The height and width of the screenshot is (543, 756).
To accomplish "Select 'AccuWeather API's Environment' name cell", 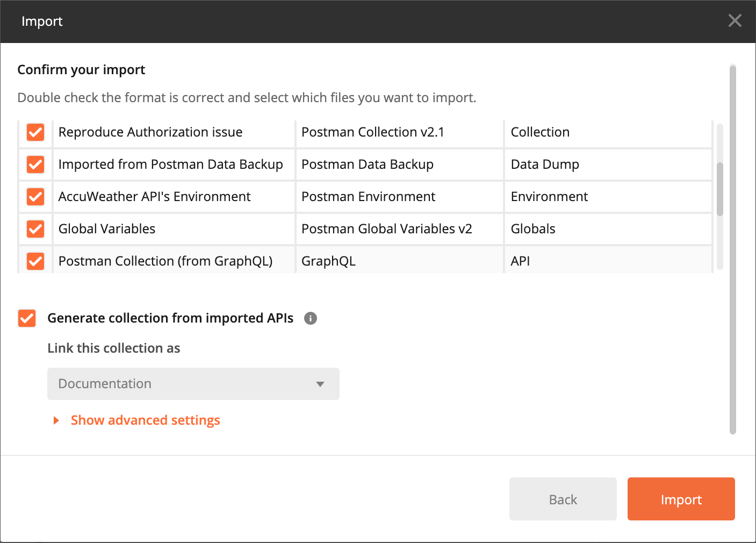I will tap(174, 197).
